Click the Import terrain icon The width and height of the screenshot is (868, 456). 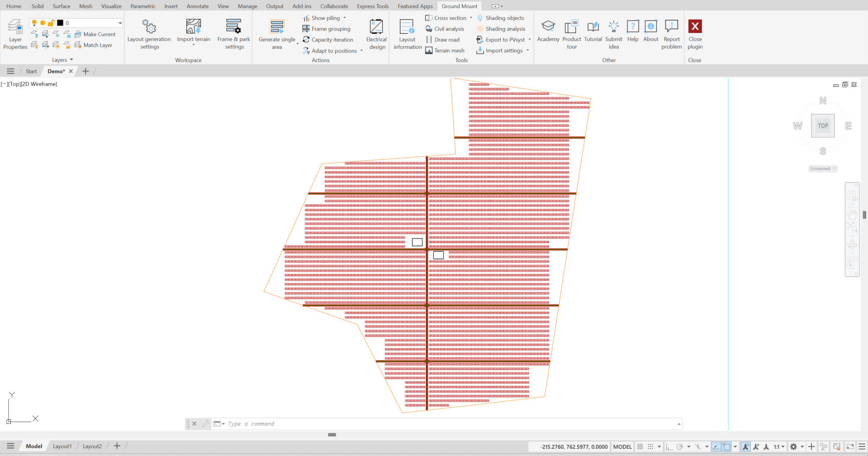pyautogui.click(x=194, y=27)
